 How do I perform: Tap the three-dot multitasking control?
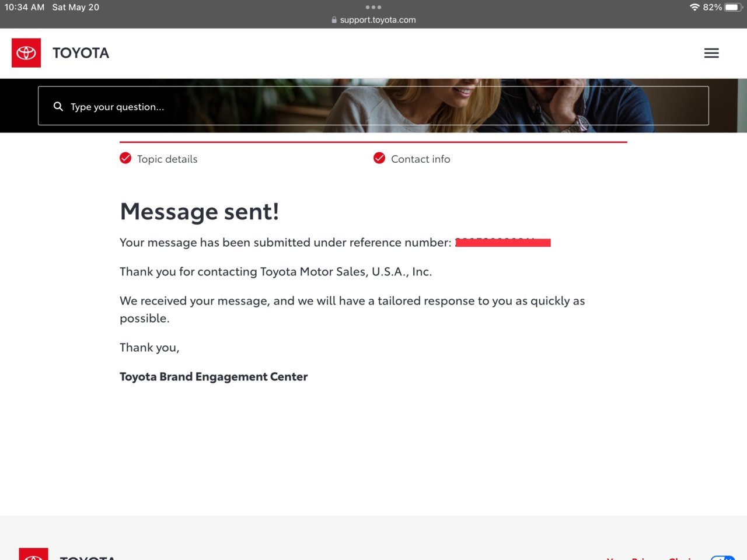pos(373,7)
